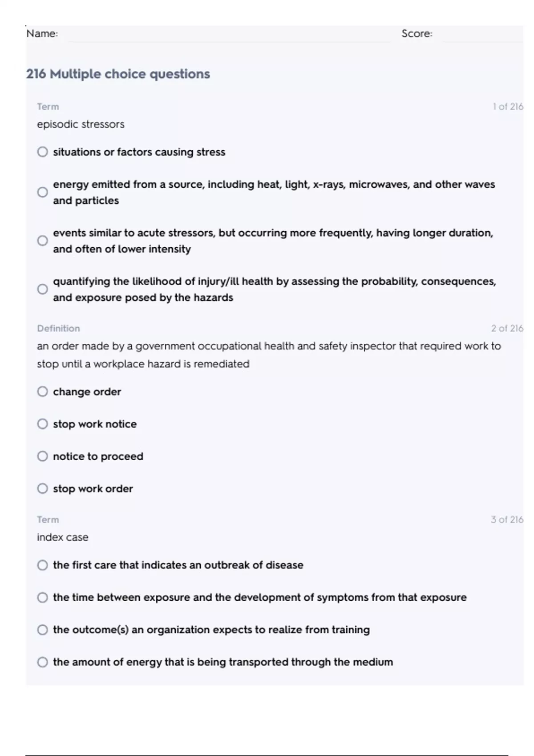Choose 'the time between exposure' radio option

click(42, 597)
